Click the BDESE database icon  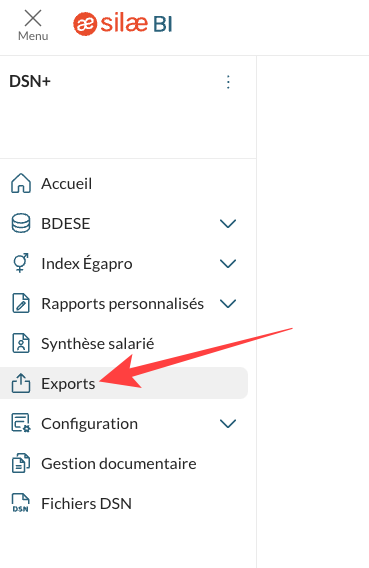tap(21, 223)
